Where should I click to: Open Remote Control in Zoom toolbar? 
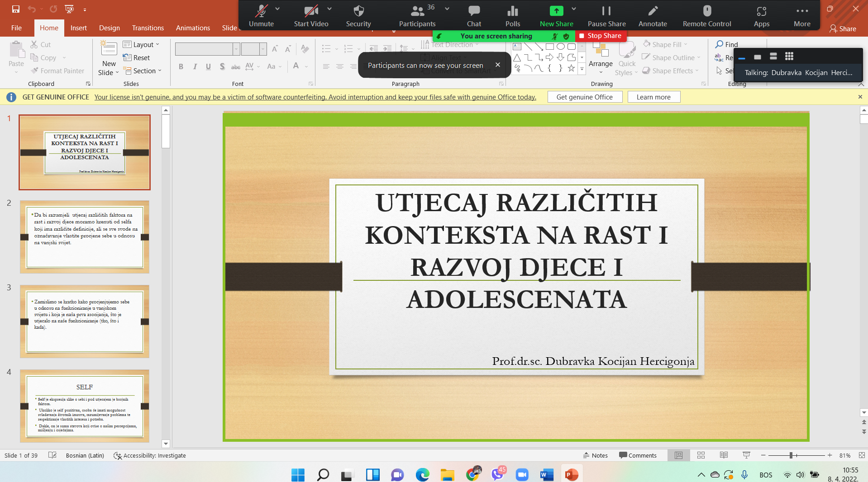706,11
